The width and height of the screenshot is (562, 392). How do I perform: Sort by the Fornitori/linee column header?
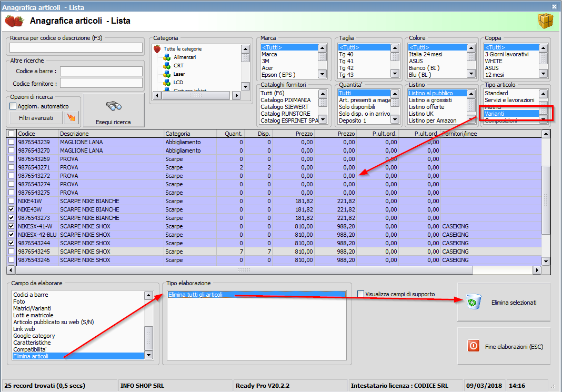tap(491, 134)
